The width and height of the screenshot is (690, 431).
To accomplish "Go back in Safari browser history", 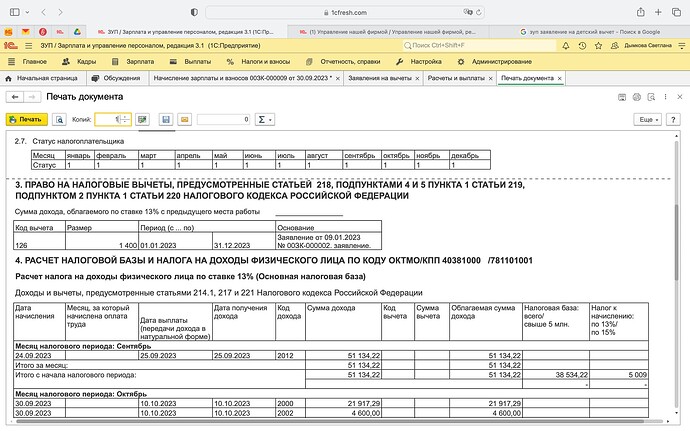I will point(44,12).
